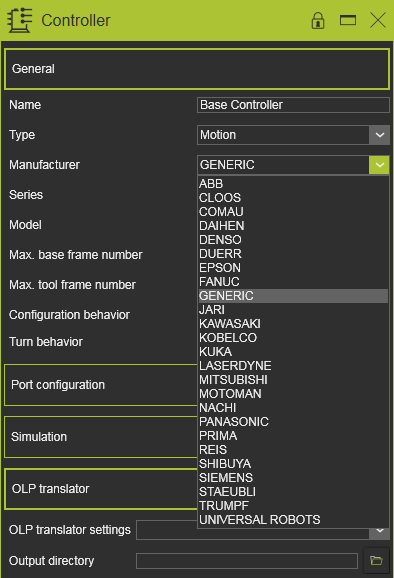Close the Controller panel
Viewport: 394px width, 578px height.
(x=378, y=20)
